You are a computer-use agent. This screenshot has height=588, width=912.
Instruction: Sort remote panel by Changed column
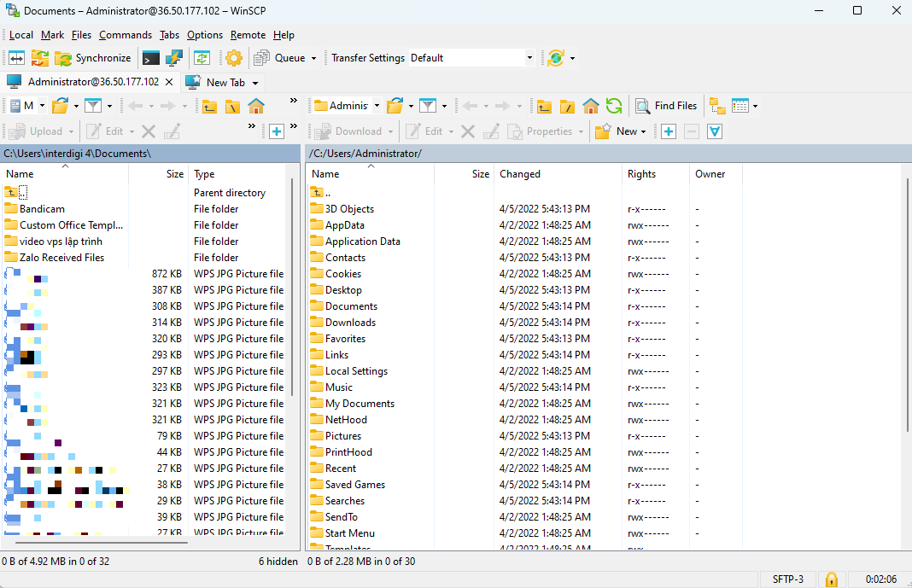coord(558,174)
